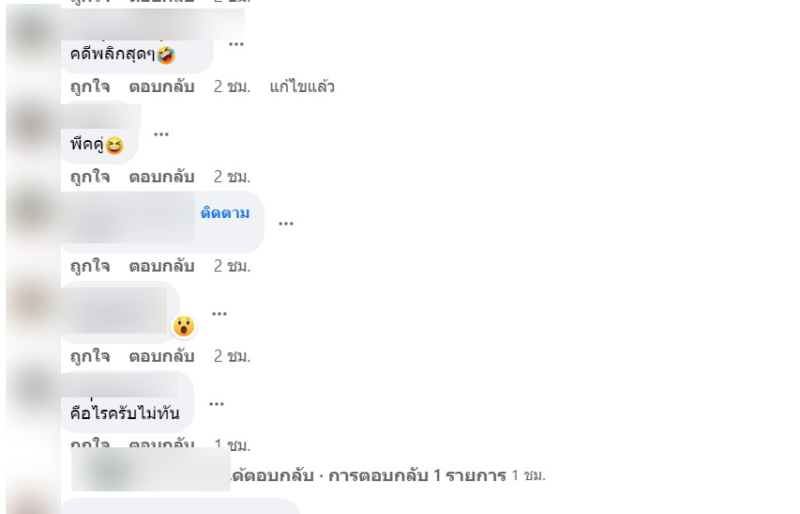
Task: Open blurred profile avatar beside 'คือไรครับไม่ทัน'
Action: pos(33,389)
